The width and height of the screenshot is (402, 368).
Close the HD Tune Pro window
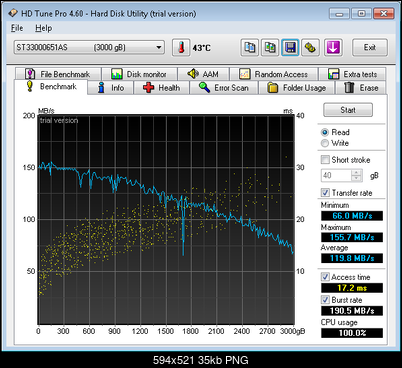[384, 14]
